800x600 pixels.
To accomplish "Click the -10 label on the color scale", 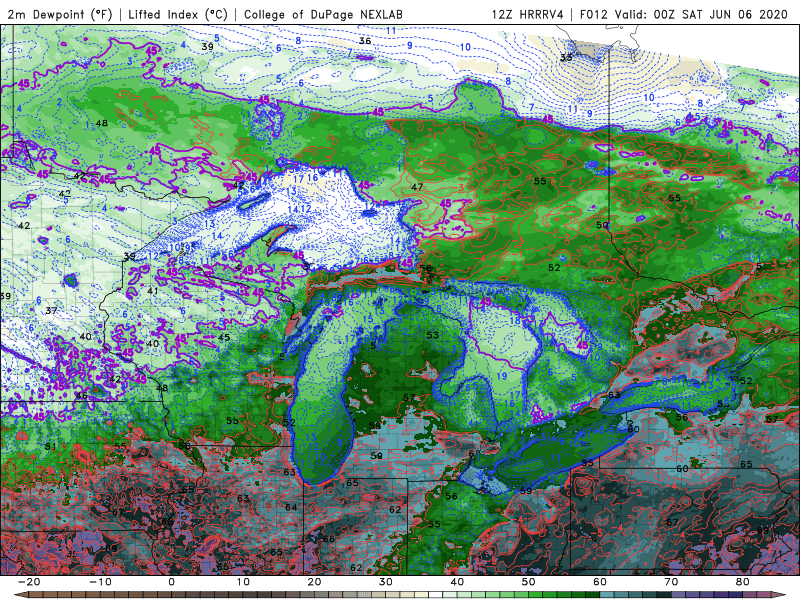I will pos(100,582).
